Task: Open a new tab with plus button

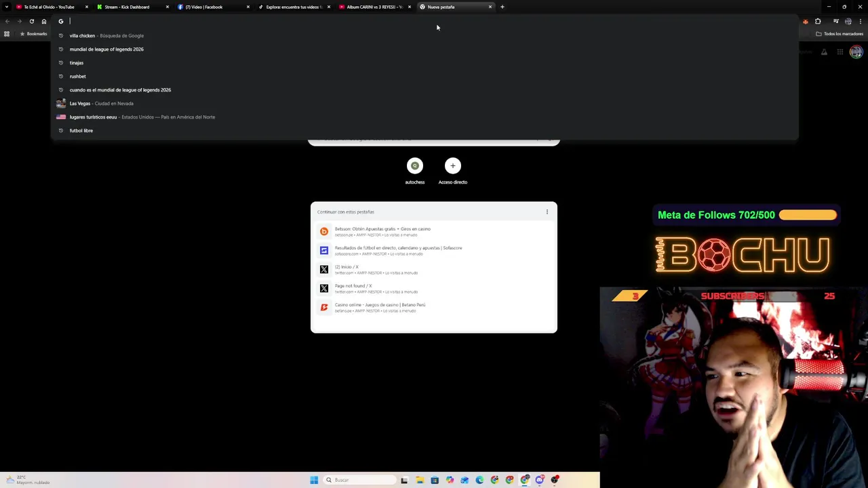Action: pyautogui.click(x=502, y=7)
